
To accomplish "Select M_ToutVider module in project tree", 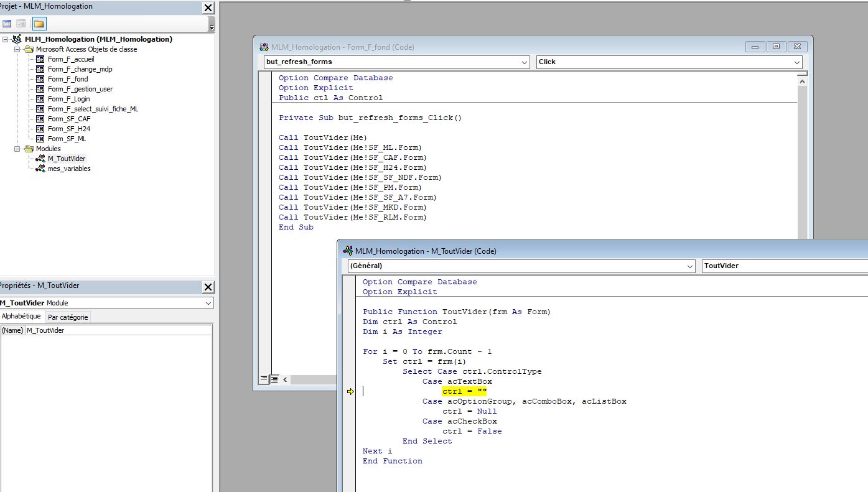I will click(x=67, y=159).
